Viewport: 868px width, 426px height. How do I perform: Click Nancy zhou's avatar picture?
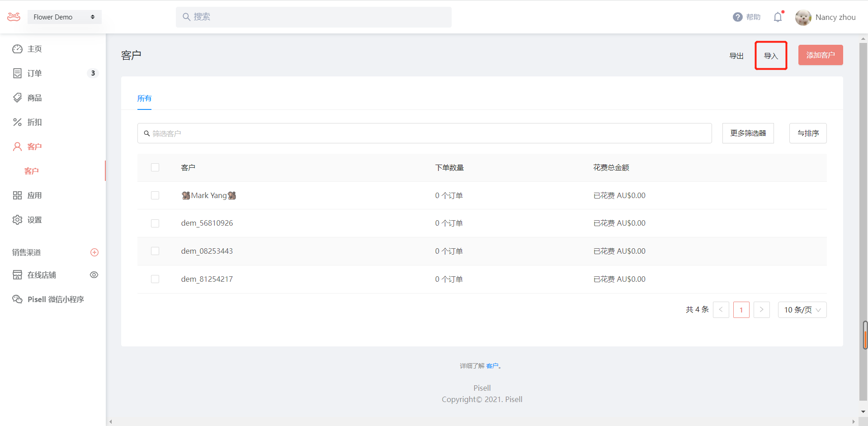tap(803, 17)
